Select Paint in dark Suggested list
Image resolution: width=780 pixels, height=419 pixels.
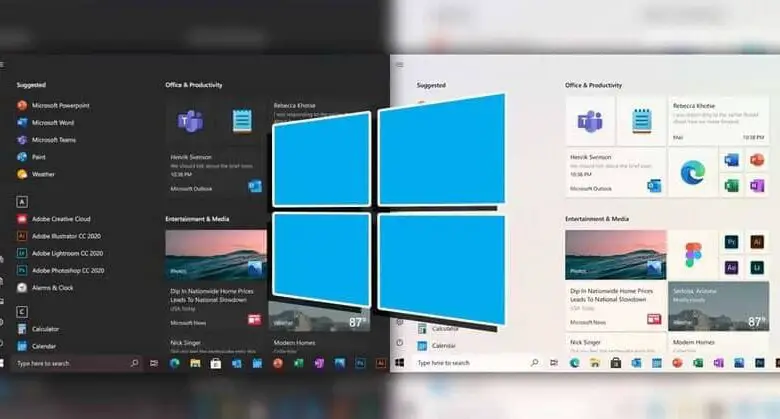click(31, 157)
